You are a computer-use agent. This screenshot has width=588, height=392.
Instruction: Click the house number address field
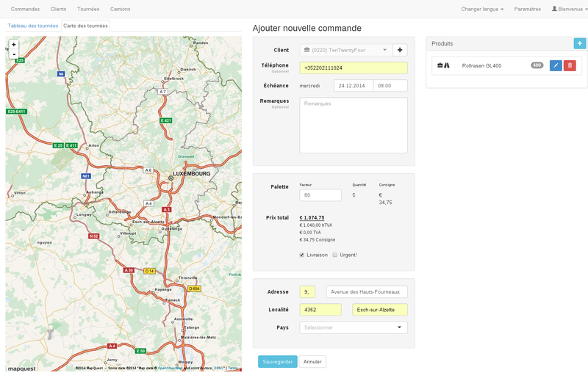pos(307,292)
